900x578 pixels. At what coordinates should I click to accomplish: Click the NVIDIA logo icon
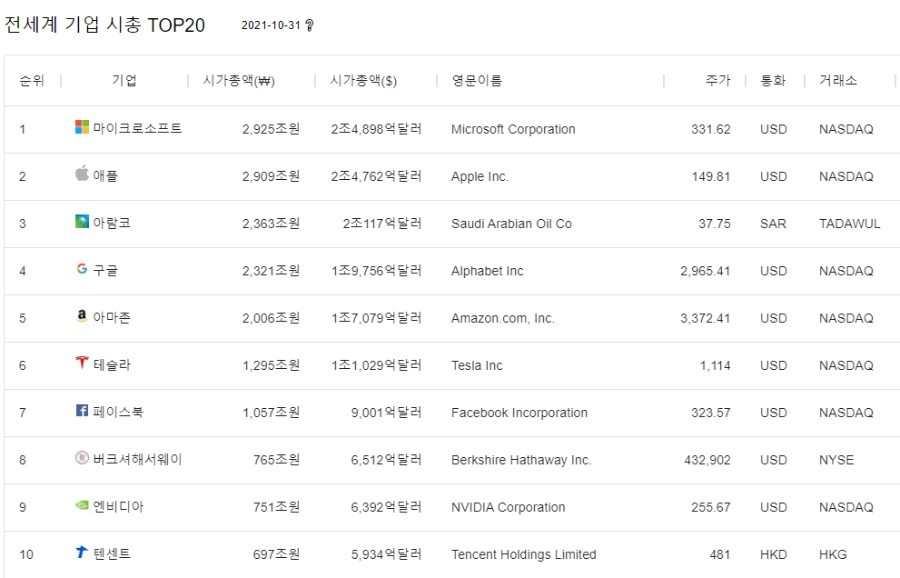pos(82,505)
